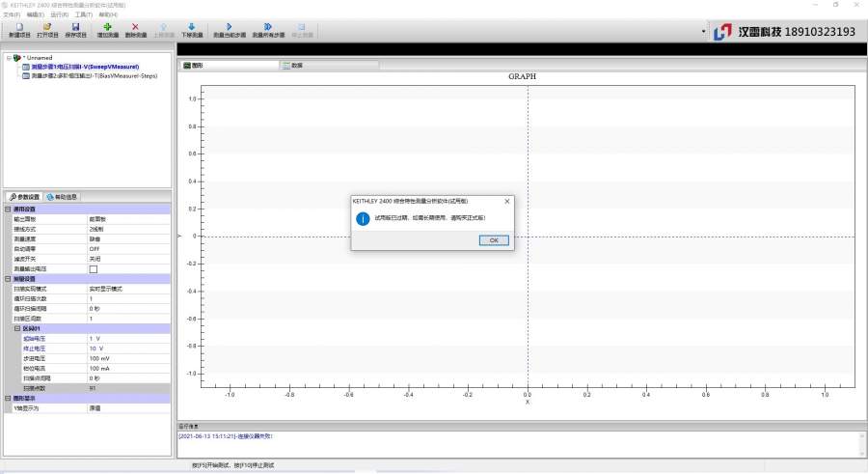Open the 工具(T) menu
This screenshot has width=868, height=474.
point(83,14)
